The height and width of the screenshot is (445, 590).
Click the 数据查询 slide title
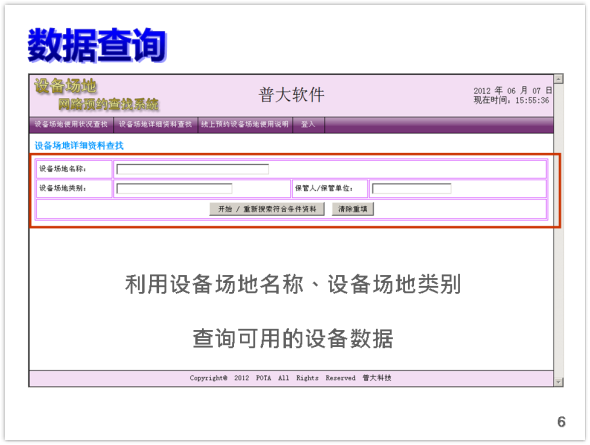97,45
